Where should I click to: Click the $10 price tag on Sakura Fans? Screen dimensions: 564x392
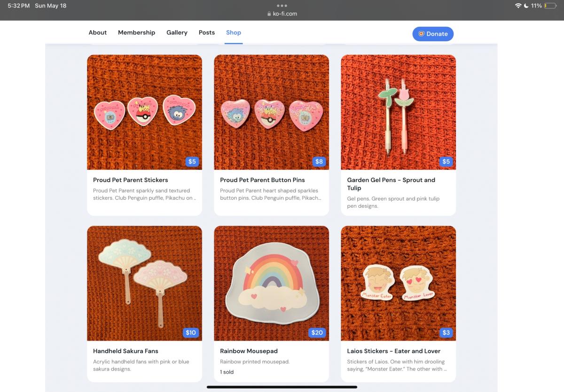191,333
